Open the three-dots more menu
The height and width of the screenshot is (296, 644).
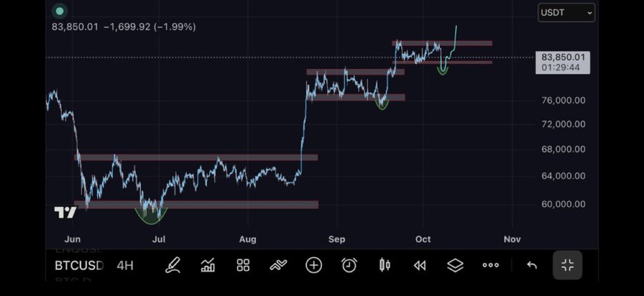click(x=490, y=265)
